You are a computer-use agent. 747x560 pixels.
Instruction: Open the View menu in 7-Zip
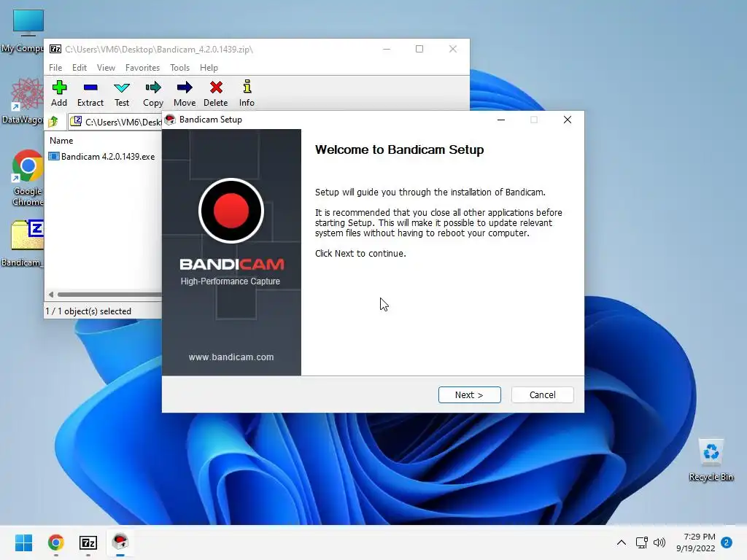pyautogui.click(x=106, y=68)
